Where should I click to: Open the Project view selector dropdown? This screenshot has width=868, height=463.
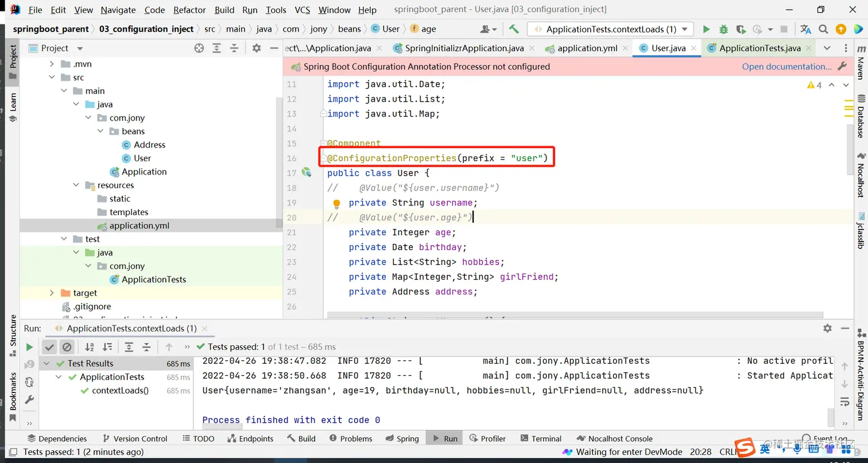click(x=55, y=48)
